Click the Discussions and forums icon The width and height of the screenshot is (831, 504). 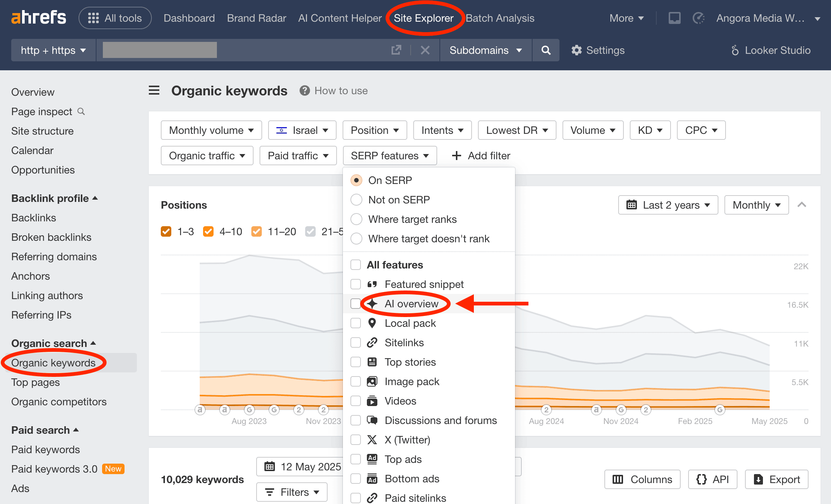click(x=372, y=420)
